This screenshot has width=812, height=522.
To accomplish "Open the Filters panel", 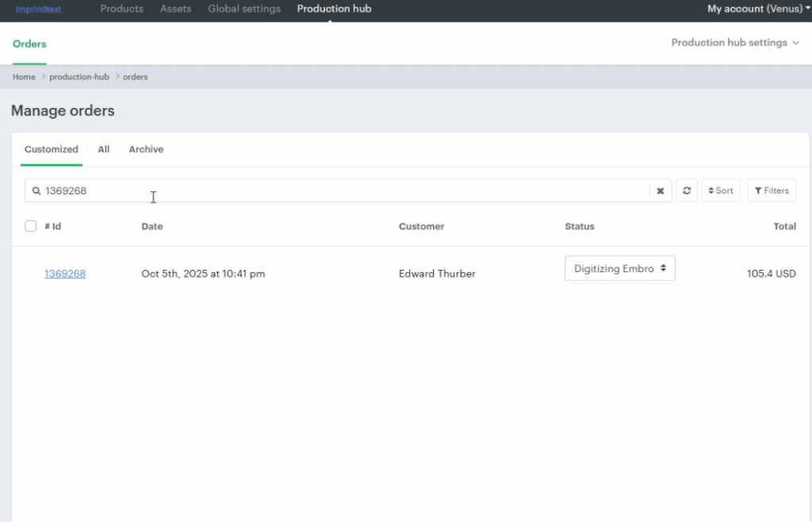I will pos(771,190).
